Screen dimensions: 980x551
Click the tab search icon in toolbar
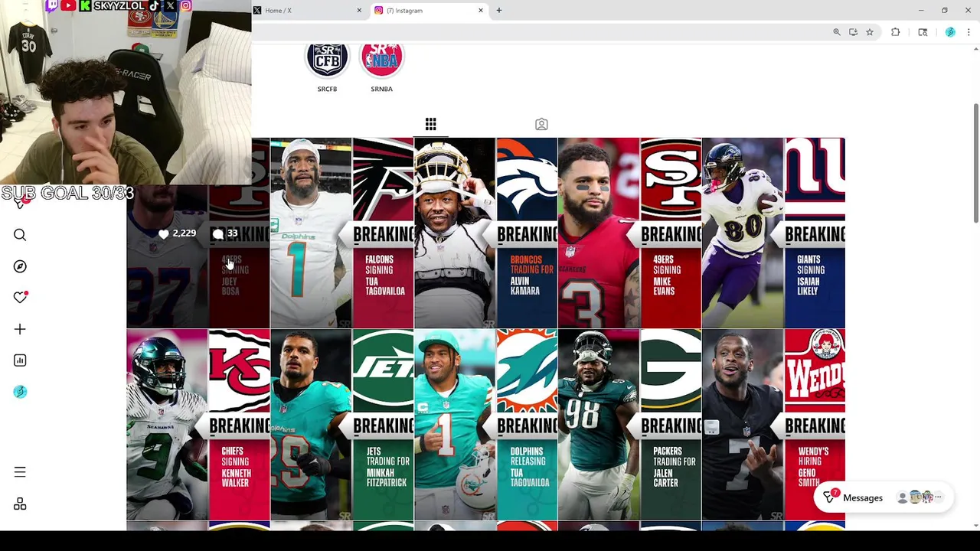tap(923, 32)
